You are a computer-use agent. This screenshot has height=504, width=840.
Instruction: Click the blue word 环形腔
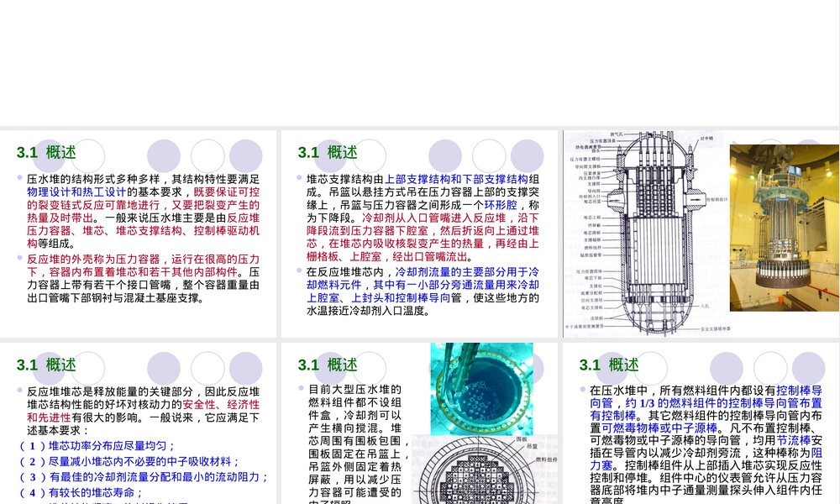501,205
